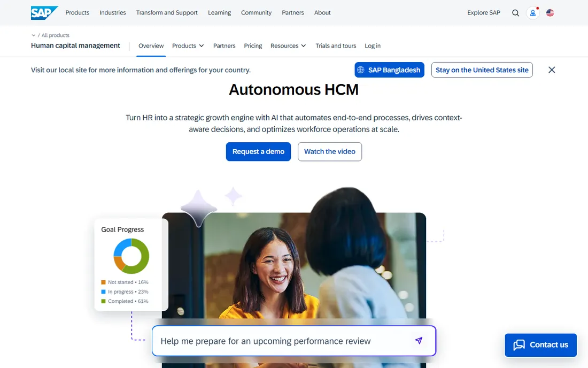Open the search magnifier icon
This screenshot has height=368, width=588.
pos(516,13)
